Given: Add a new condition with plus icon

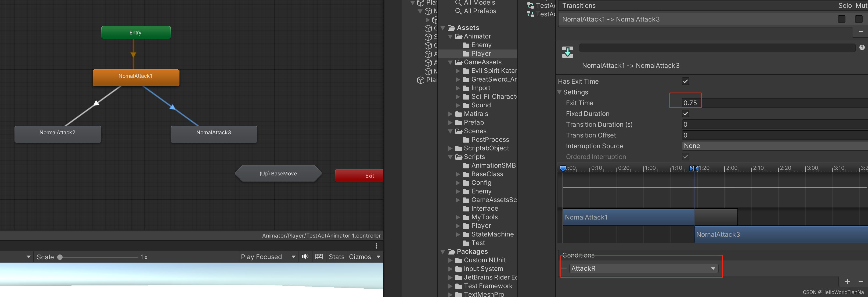Looking at the screenshot, I should [x=847, y=281].
